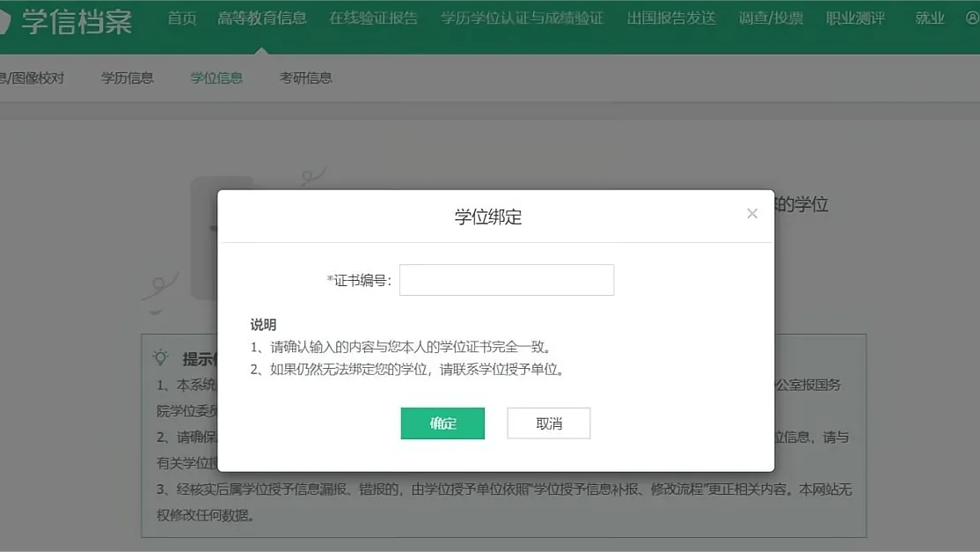Select the 学位信息 tab
980x552 pixels.
click(x=216, y=77)
